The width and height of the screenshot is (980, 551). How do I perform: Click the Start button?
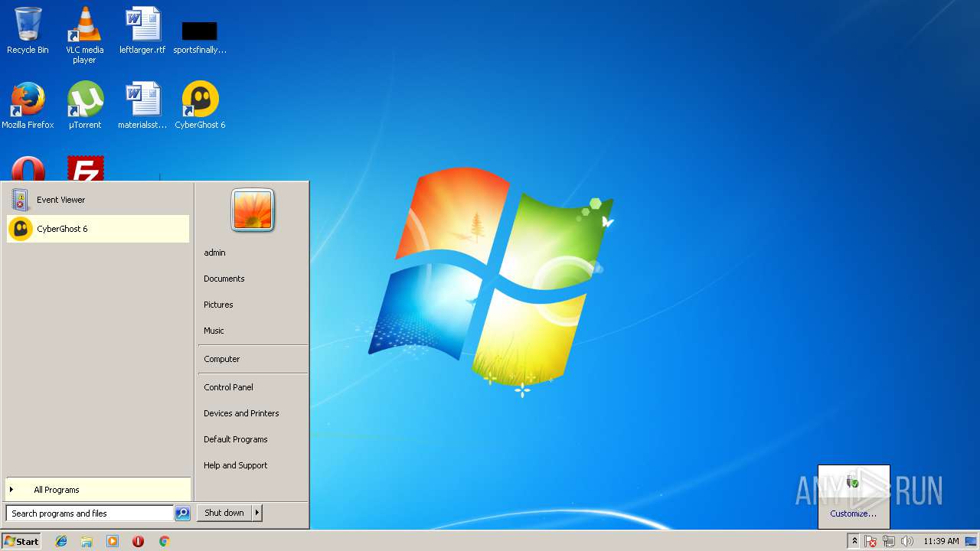tap(21, 541)
